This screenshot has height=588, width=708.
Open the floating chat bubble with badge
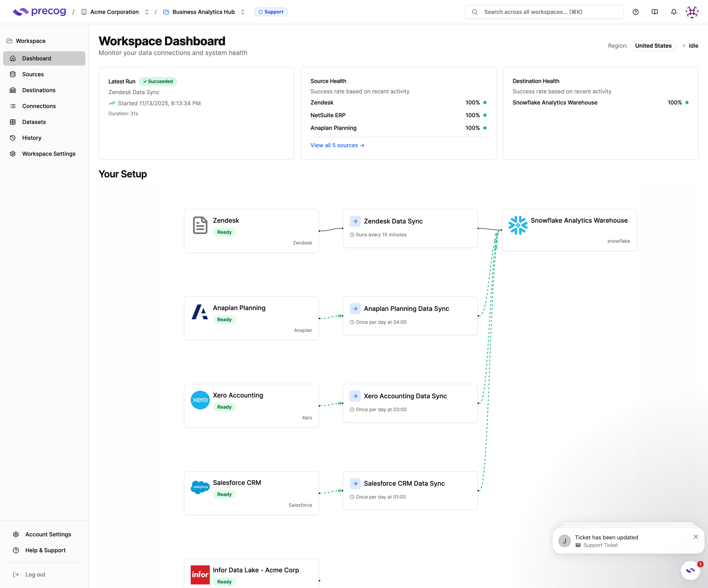(x=690, y=570)
